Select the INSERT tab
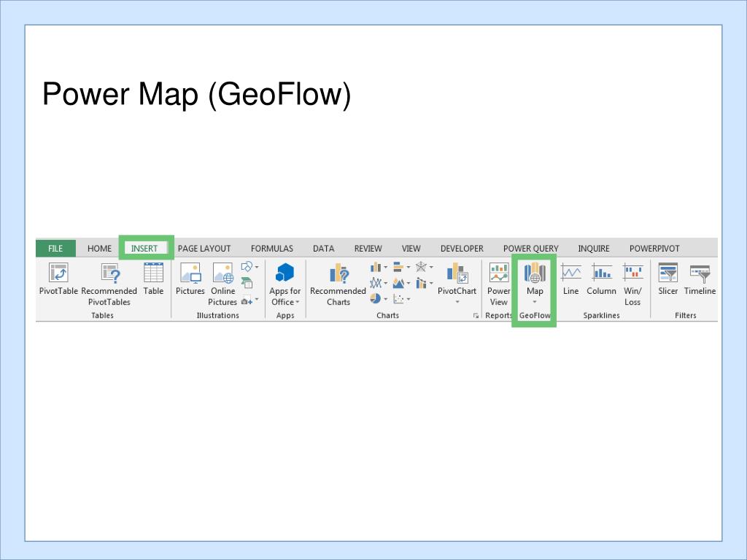 tap(144, 249)
